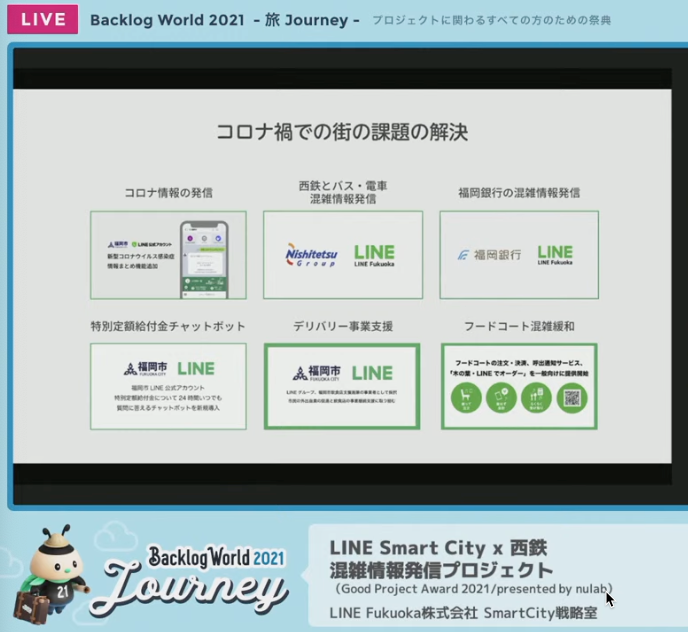Click the food court card headline text
The width and height of the screenshot is (688, 632).
point(519,368)
